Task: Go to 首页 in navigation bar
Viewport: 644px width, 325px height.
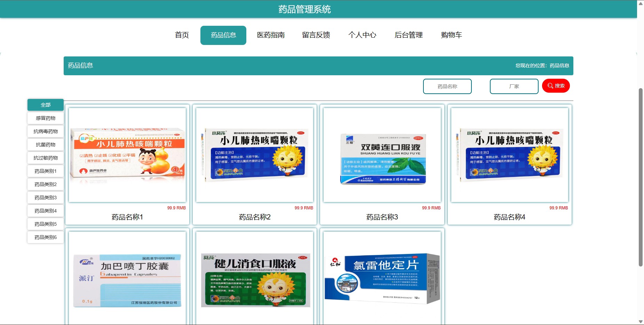Action: pyautogui.click(x=182, y=35)
